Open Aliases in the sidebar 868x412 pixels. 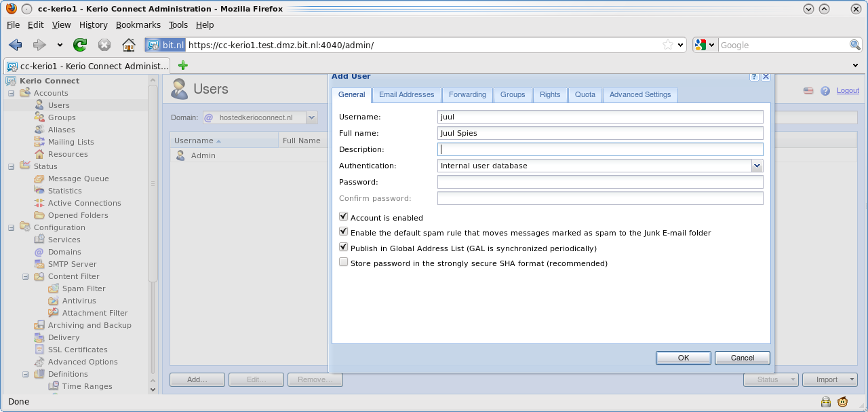[x=61, y=130]
